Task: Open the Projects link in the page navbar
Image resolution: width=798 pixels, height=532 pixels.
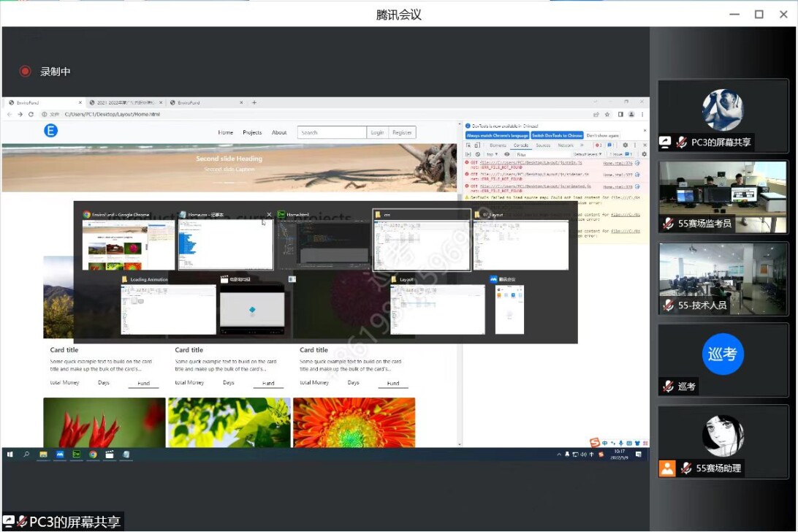Action: (x=252, y=132)
